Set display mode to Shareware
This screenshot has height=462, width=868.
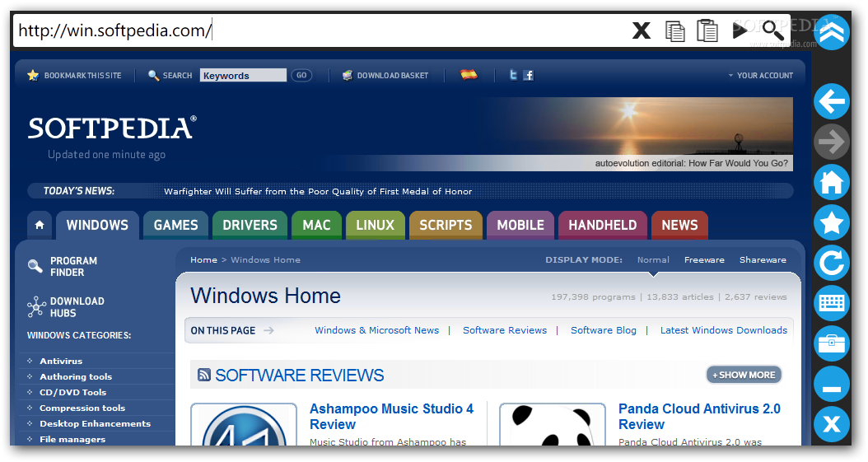point(763,260)
